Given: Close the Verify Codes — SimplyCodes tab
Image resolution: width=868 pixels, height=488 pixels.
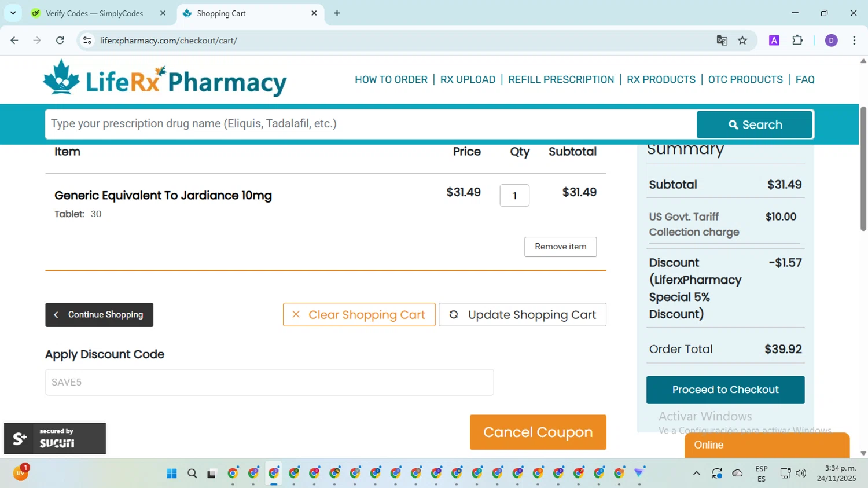Looking at the screenshot, I should (x=163, y=13).
